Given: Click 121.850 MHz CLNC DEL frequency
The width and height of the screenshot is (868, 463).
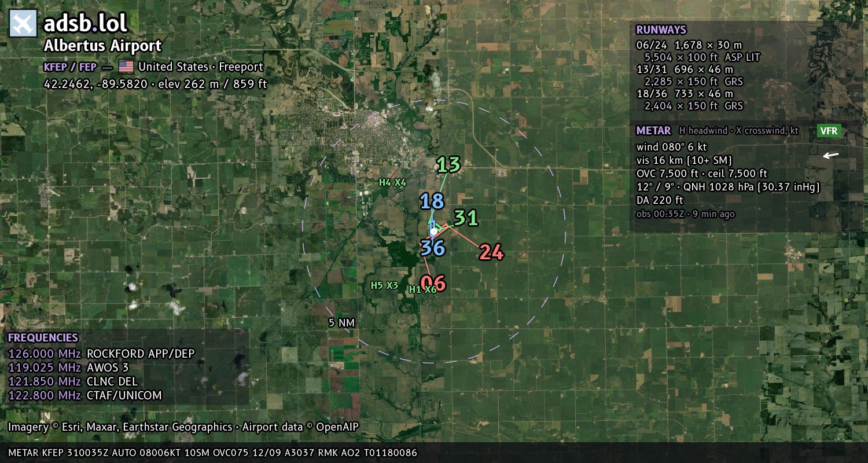Looking at the screenshot, I should pyautogui.click(x=73, y=381).
